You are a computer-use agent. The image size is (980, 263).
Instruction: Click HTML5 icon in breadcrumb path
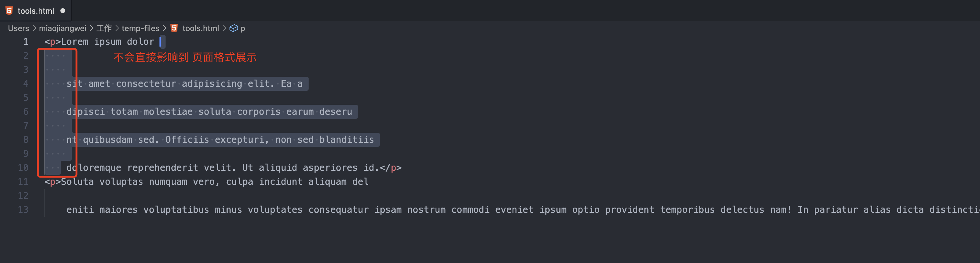point(174,28)
